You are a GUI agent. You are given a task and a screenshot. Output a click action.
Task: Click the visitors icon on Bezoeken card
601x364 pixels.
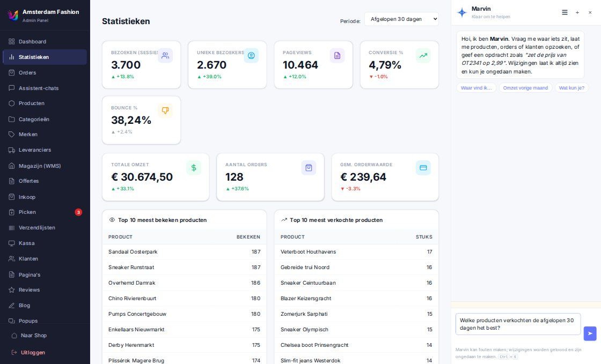(165, 56)
